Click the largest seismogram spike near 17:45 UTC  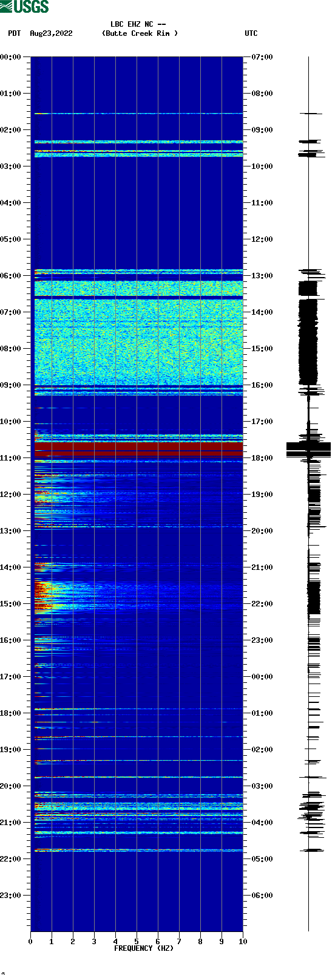308,450
